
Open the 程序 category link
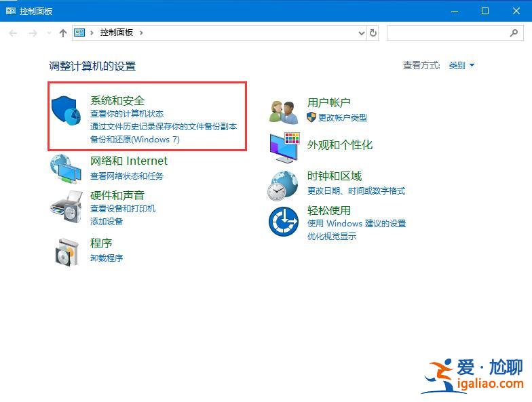click(x=101, y=243)
